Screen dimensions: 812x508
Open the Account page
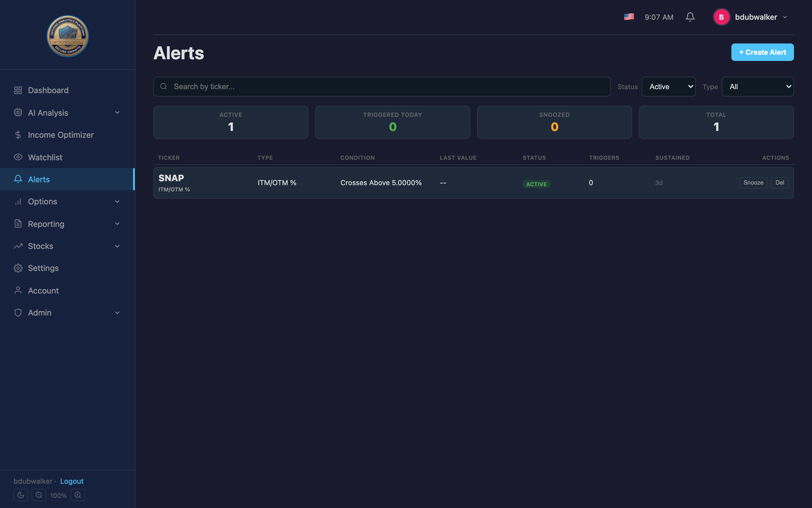tap(67, 290)
